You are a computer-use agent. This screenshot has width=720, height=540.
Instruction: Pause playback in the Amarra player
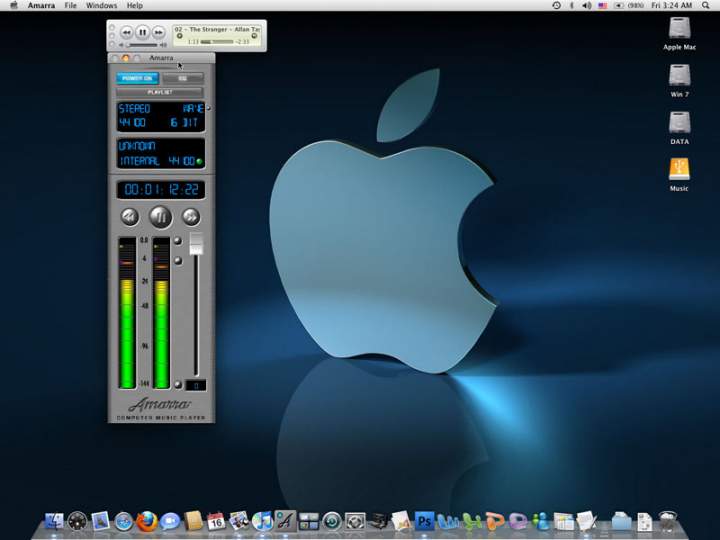(x=161, y=217)
